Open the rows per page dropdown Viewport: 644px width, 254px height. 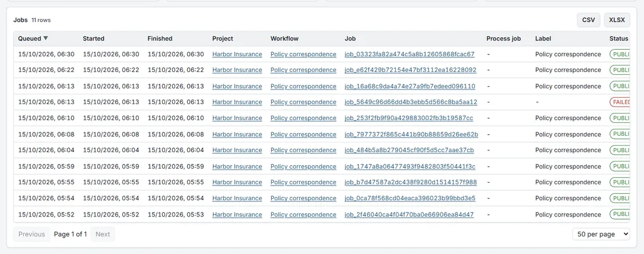(x=601, y=234)
